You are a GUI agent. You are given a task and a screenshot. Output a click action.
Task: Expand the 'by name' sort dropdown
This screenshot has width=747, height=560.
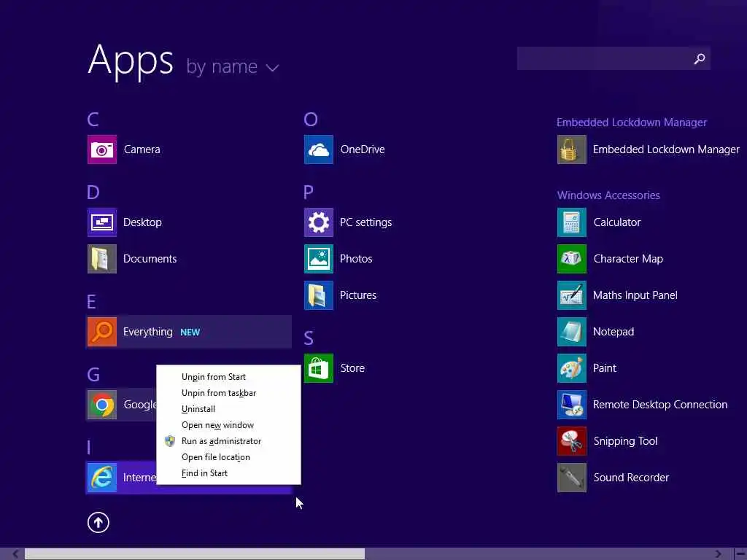pyautogui.click(x=232, y=67)
